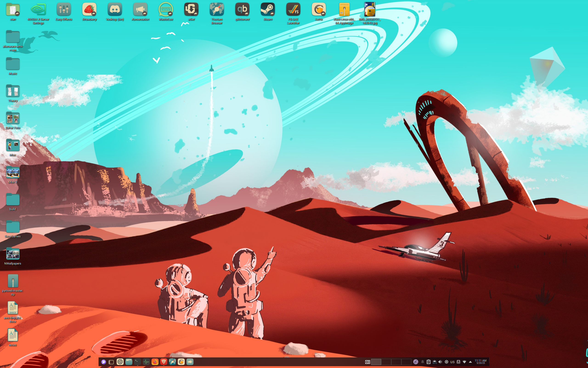Launch uGet download manager icon
The image size is (588, 368).
point(191,12)
